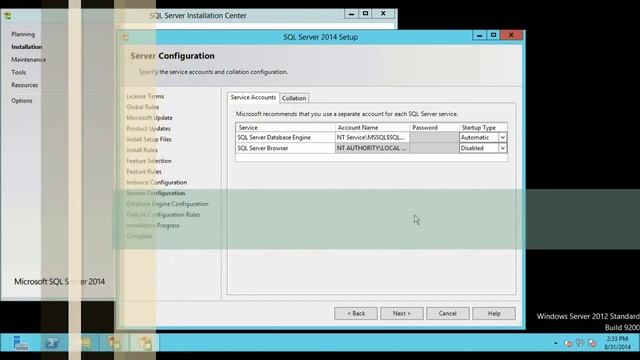This screenshot has height=360, width=640.
Task: Open Planning in Installation Center
Action: [23, 34]
